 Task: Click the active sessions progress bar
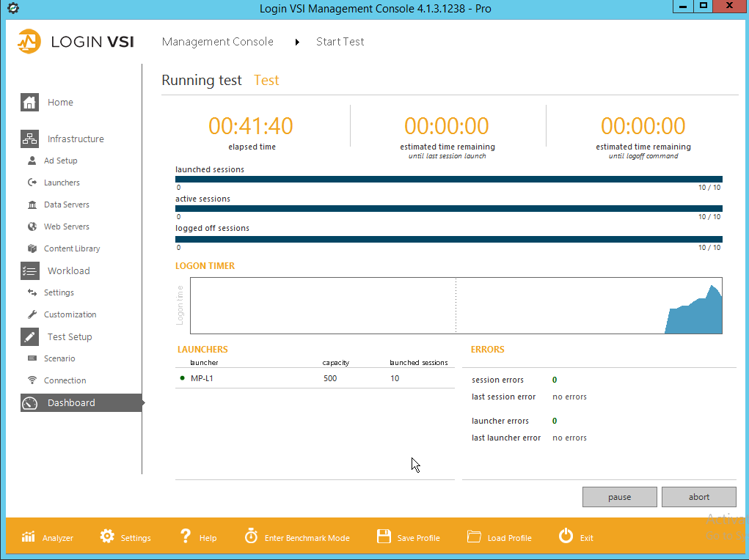click(448, 209)
